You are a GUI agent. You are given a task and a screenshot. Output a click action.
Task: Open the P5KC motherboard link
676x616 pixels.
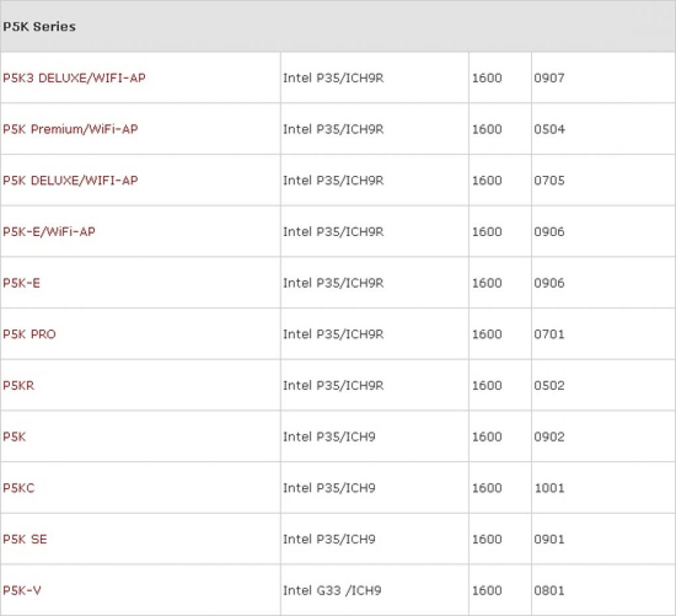pos(19,488)
